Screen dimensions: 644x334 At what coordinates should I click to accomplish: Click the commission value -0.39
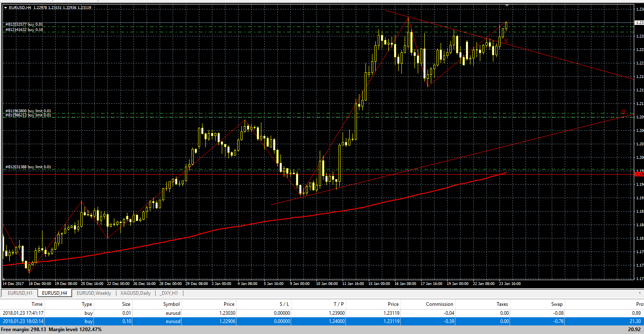click(x=449, y=321)
